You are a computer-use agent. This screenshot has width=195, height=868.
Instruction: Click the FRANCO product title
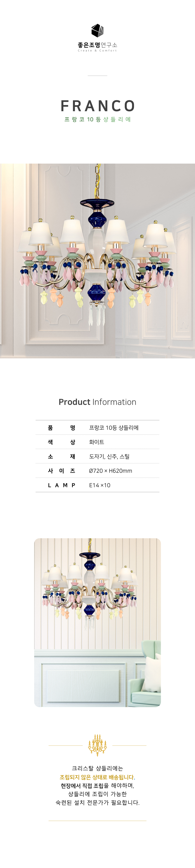pos(97,106)
